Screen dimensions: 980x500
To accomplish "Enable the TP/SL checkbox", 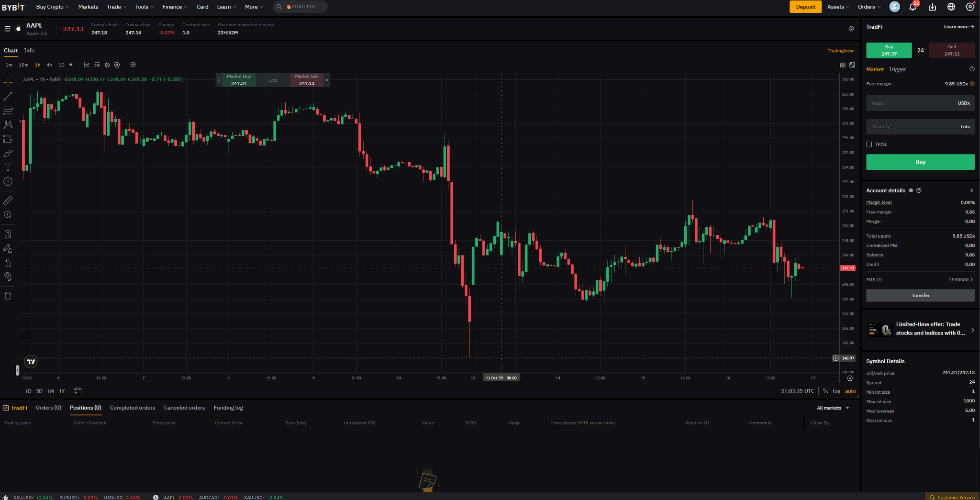I will point(869,144).
